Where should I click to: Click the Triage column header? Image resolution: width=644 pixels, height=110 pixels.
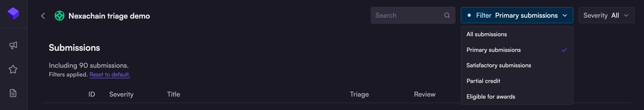359,94
